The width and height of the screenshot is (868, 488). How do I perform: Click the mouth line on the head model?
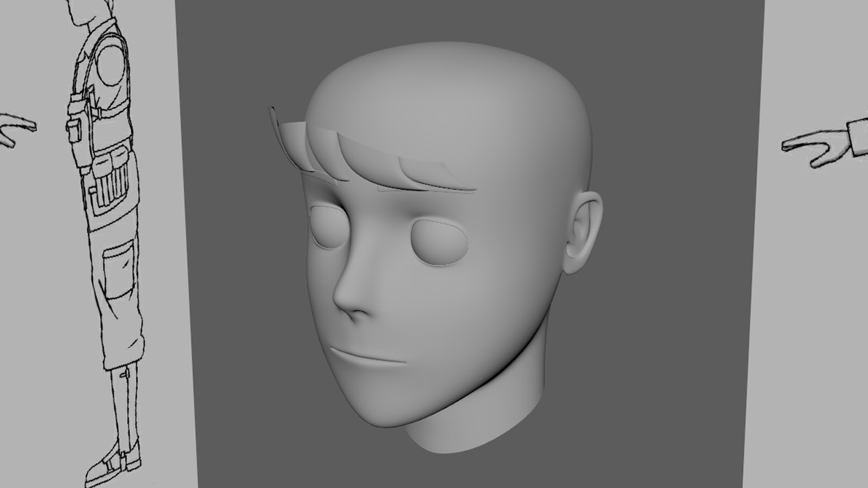tap(368, 357)
